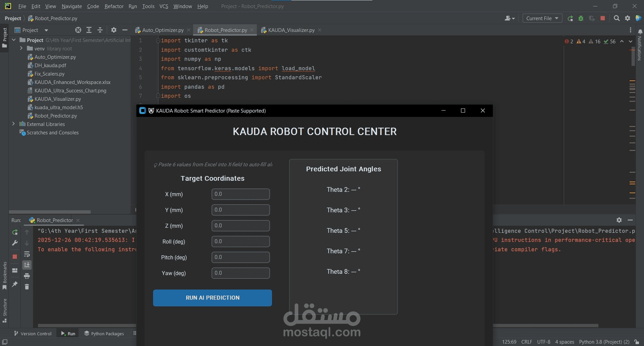Open Version Control tool window
The width and height of the screenshot is (644, 346).
(x=33, y=334)
